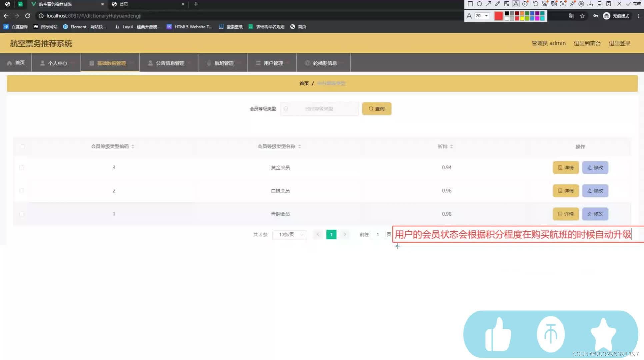Viewport: 644px width, 360px height.
Task: Click 修改 for 白银会员 row
Action: click(x=595, y=191)
